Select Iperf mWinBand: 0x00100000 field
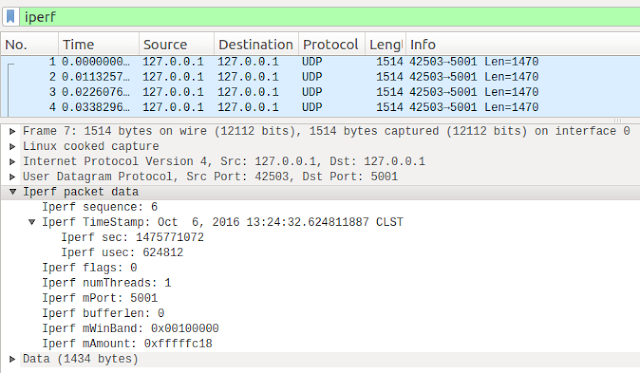Viewport: 640px width, 373px height. (131, 329)
